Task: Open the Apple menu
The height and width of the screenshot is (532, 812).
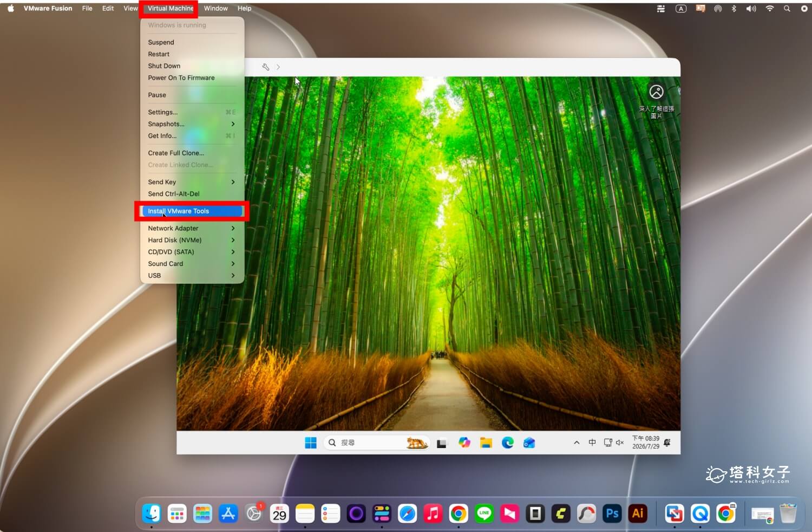Action: (x=10, y=8)
